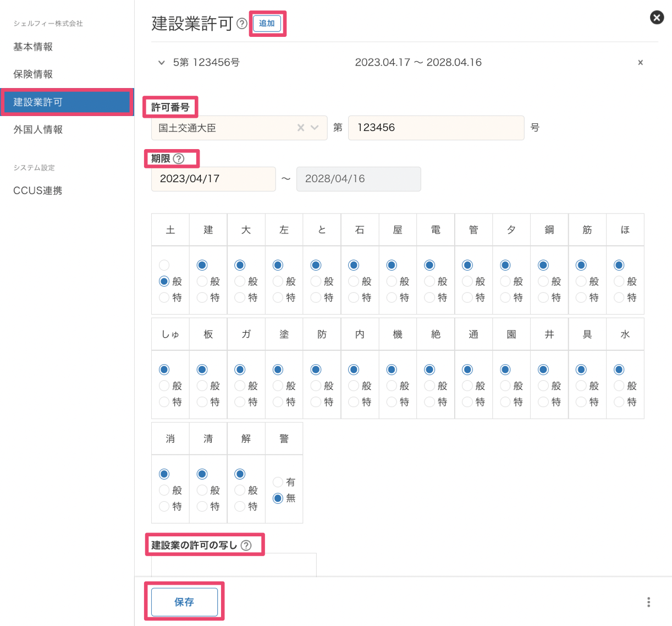The image size is (672, 626).
Task: Click the help icon next to 建設業許可 title
Action: tap(242, 23)
